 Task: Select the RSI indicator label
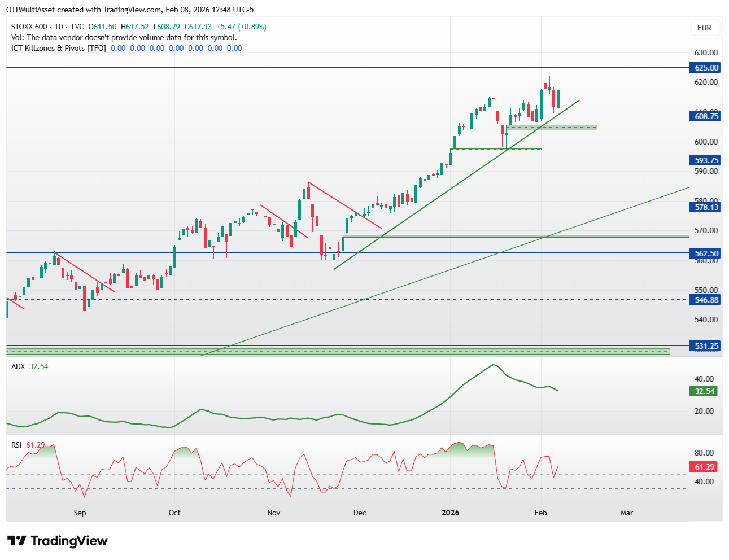click(16, 445)
